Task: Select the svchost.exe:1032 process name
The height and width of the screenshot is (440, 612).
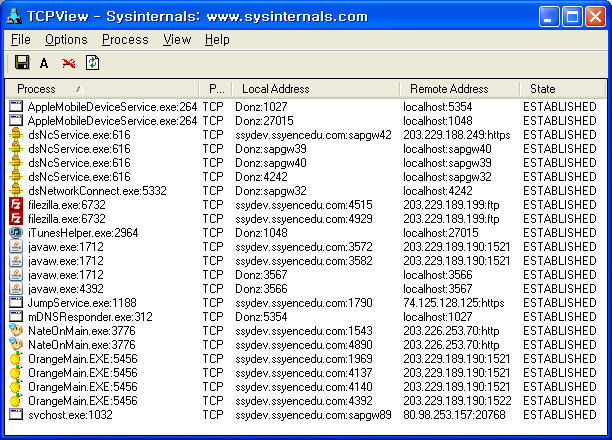Action: point(70,415)
